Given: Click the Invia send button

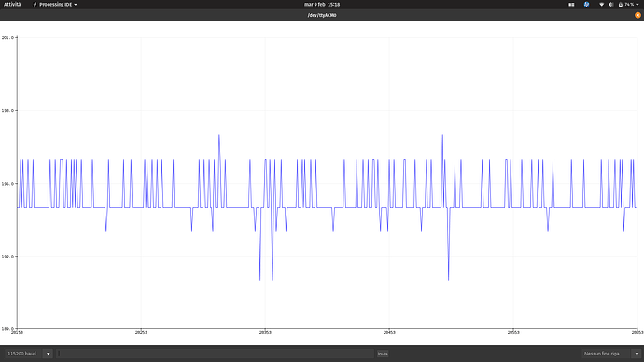Looking at the screenshot, I should coord(383,354).
